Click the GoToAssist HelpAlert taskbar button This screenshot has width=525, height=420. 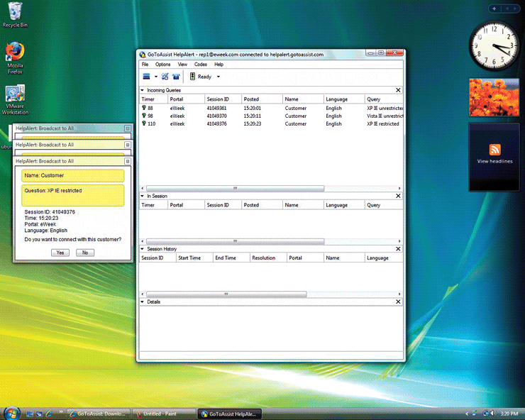click(x=229, y=414)
